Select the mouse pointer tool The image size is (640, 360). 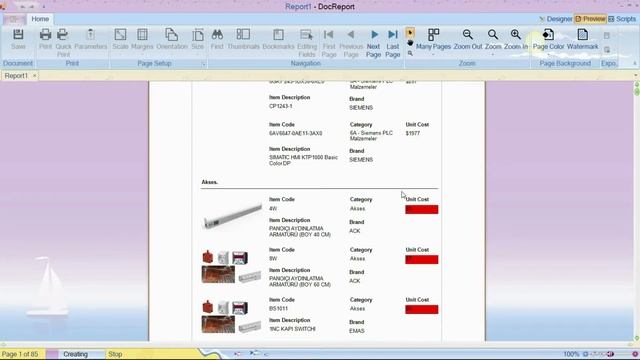410,33
